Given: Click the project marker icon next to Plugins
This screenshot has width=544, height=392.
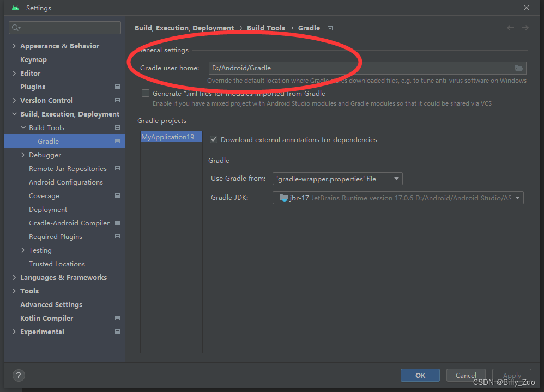Looking at the screenshot, I should [x=117, y=87].
